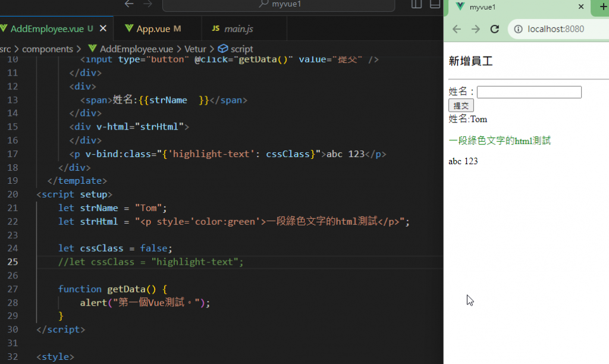This screenshot has width=609, height=364.
Task: Reload the localhost page
Action: (x=494, y=29)
